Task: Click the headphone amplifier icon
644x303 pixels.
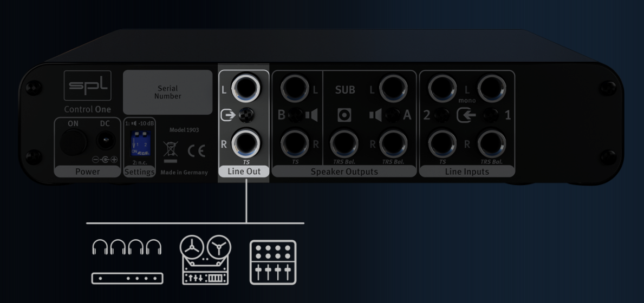Action: [127, 261]
